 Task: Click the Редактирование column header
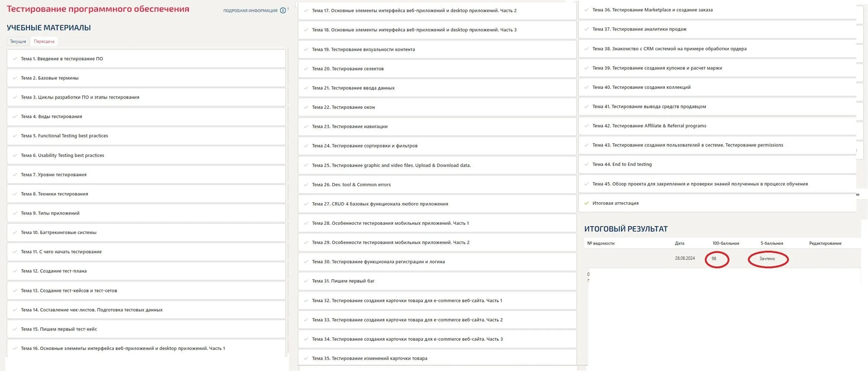coord(825,243)
